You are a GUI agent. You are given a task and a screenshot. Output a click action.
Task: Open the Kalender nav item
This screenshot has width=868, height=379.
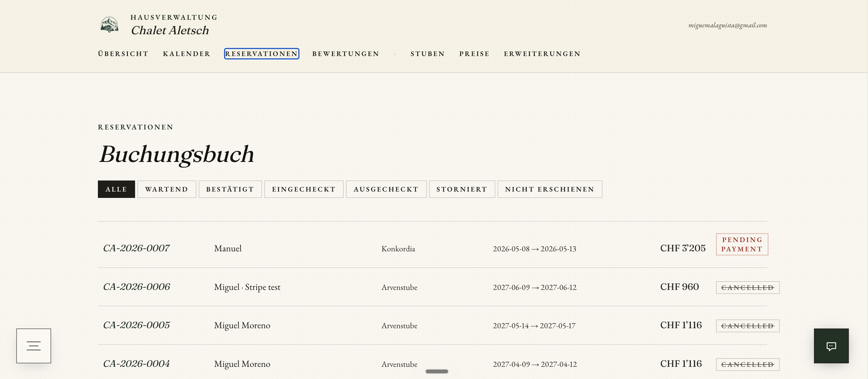click(x=186, y=54)
